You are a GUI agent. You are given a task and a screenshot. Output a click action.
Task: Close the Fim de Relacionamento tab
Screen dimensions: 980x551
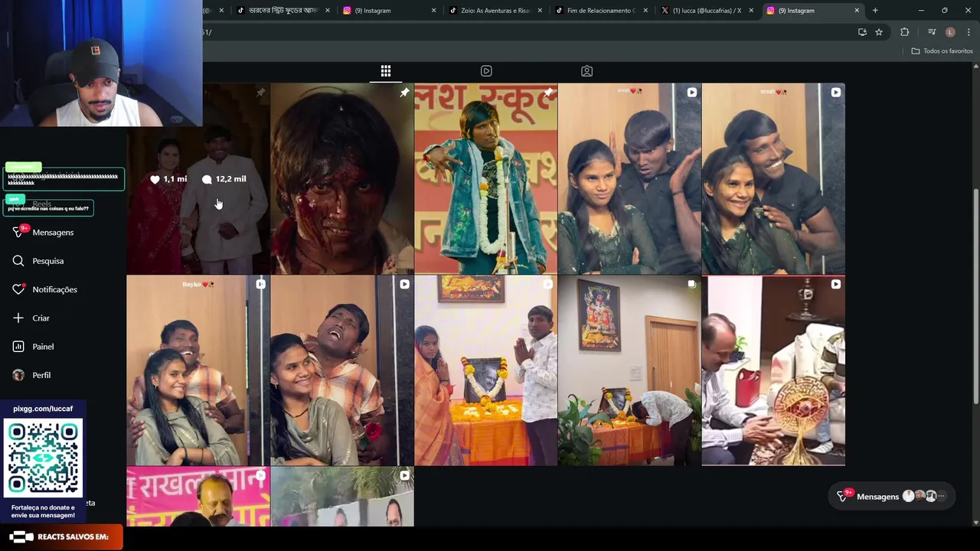pos(645,11)
